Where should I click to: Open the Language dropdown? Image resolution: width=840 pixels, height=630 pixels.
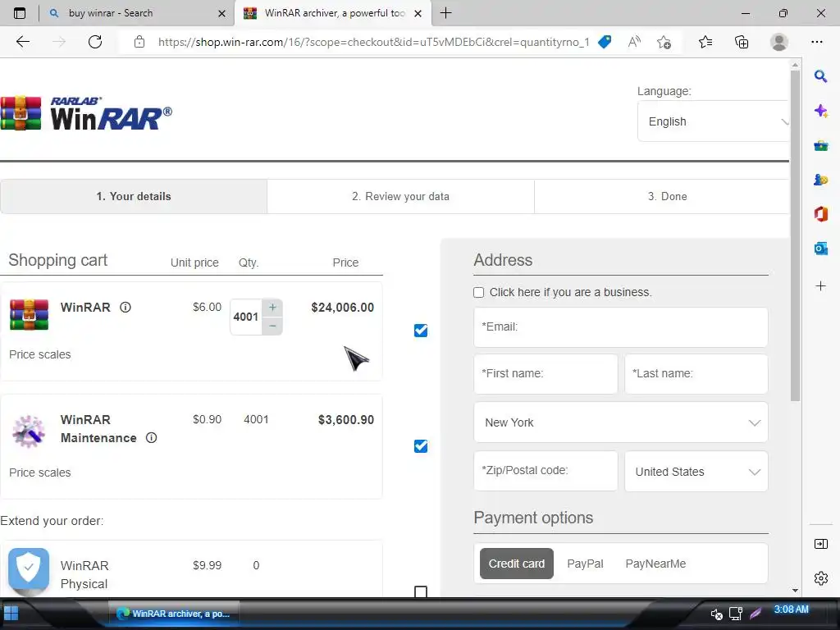click(x=713, y=121)
